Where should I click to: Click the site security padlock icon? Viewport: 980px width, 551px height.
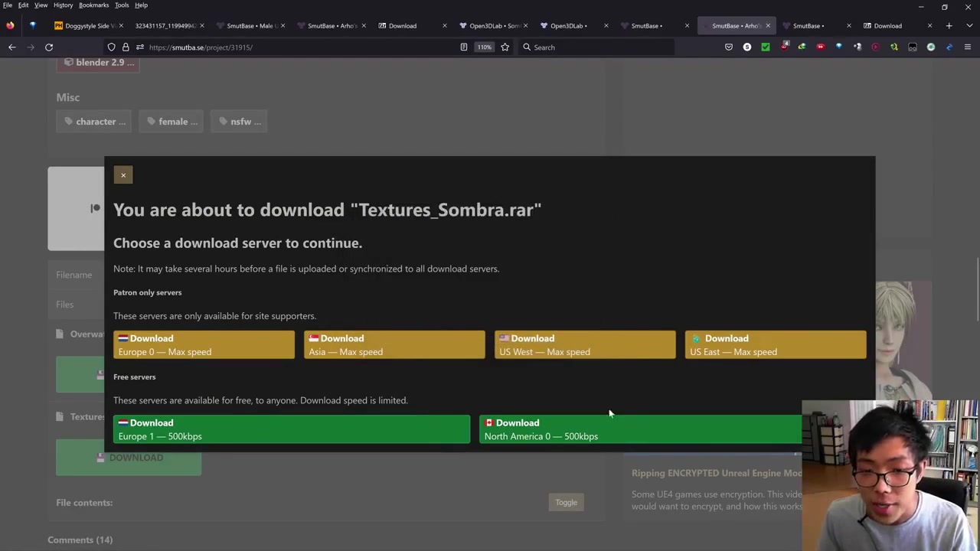pyautogui.click(x=126, y=47)
